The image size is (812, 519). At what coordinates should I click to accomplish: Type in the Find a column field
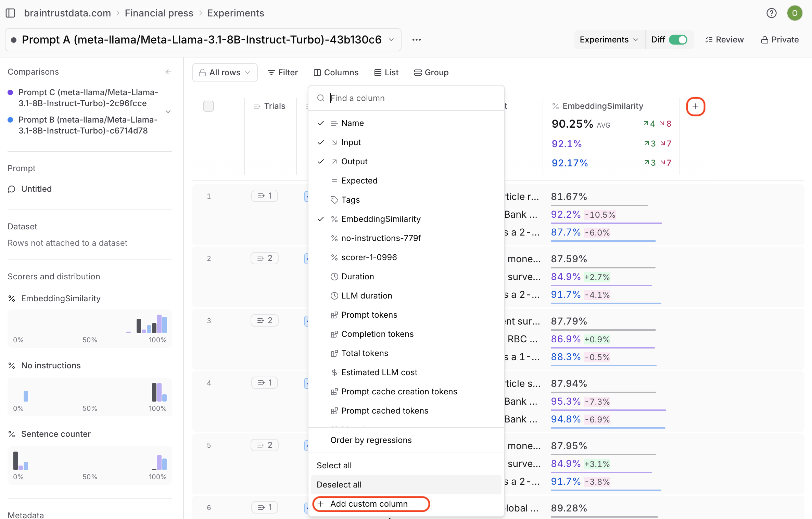click(x=411, y=98)
